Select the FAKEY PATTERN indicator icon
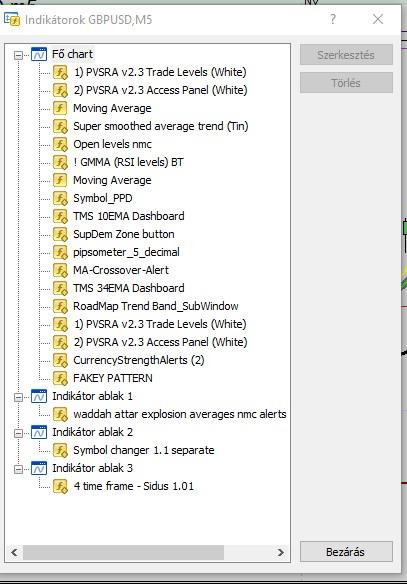The width and height of the screenshot is (407, 584). pyautogui.click(x=60, y=378)
